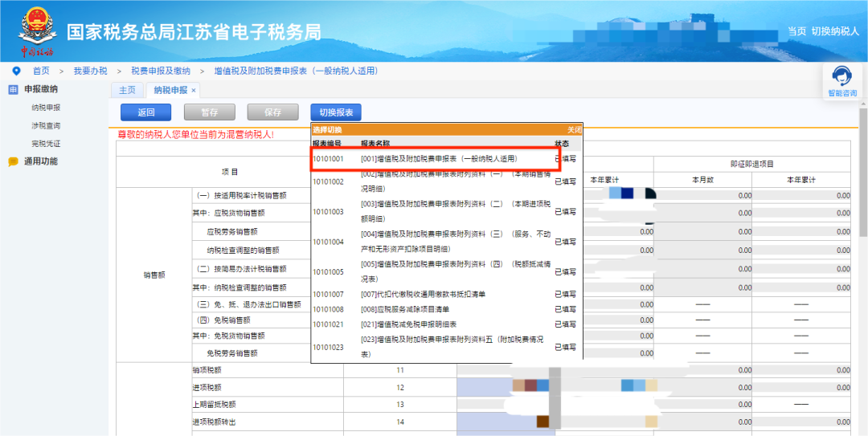868x436 pixels.
Task: Switch to the 主页 tab
Action: click(x=127, y=90)
